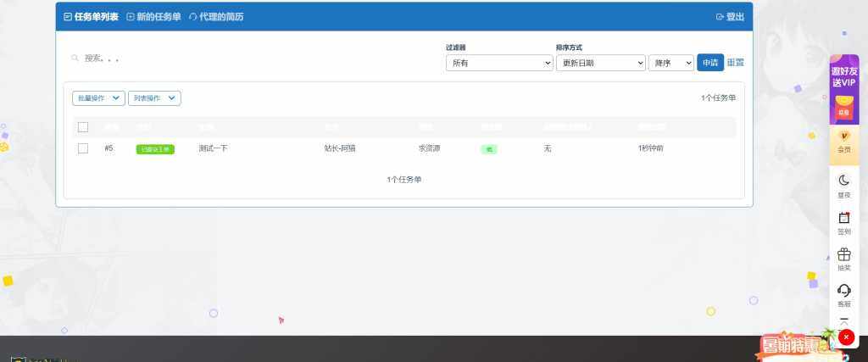This screenshot has width=868, height=362.
Task: Expand the 批量操作 bulk actions dropdown
Action: (98, 98)
